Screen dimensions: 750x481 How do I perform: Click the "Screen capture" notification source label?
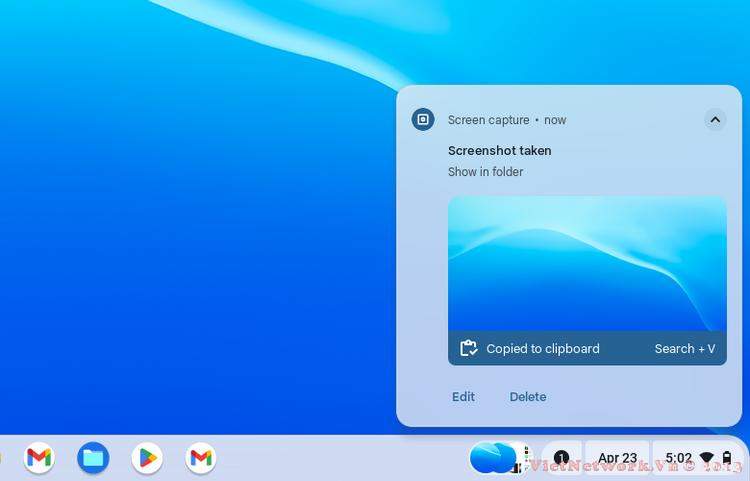(x=488, y=120)
